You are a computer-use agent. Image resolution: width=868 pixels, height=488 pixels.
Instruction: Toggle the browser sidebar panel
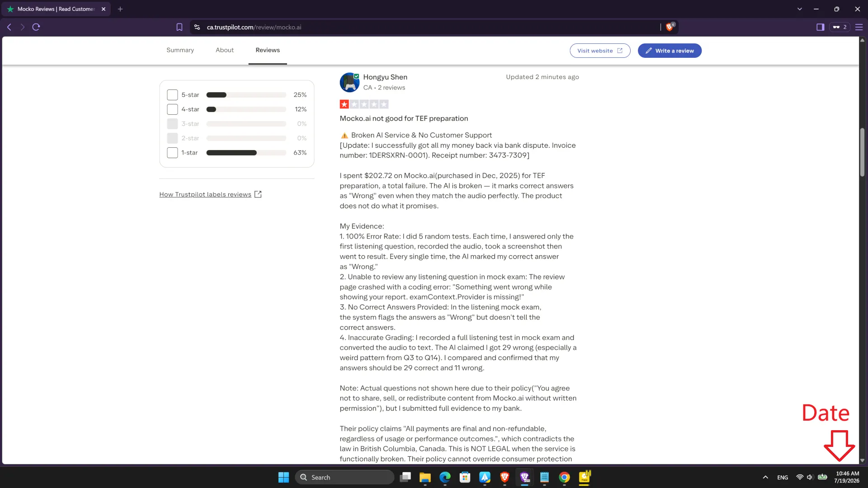820,27
